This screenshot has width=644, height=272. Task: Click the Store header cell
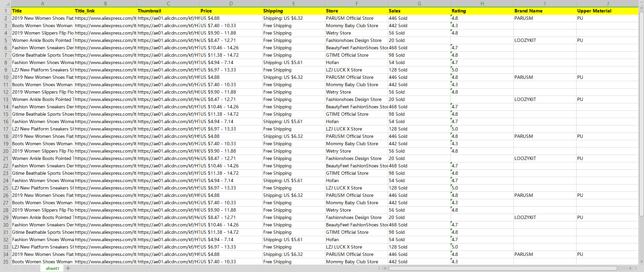pyautogui.click(x=357, y=11)
